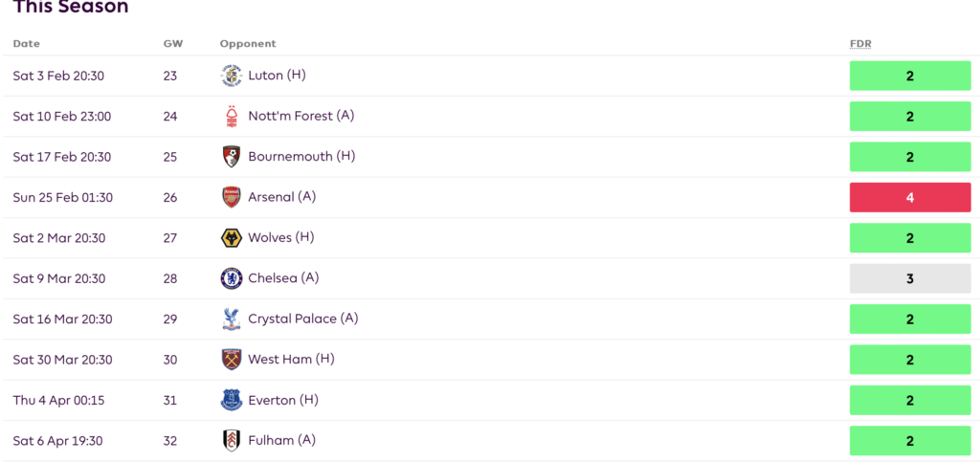Click the Sat 6 Apr 19:30 date
Image resolution: width=980 pixels, height=462 pixels.
point(58,441)
